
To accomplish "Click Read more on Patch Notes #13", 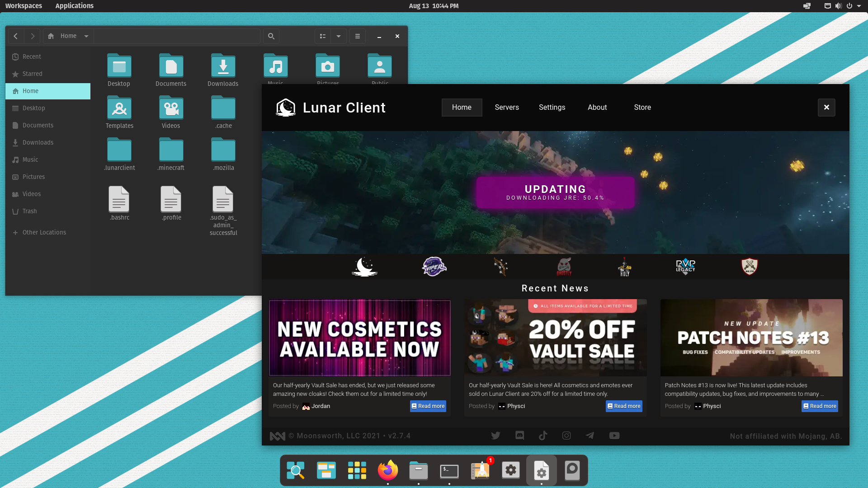I will [819, 406].
